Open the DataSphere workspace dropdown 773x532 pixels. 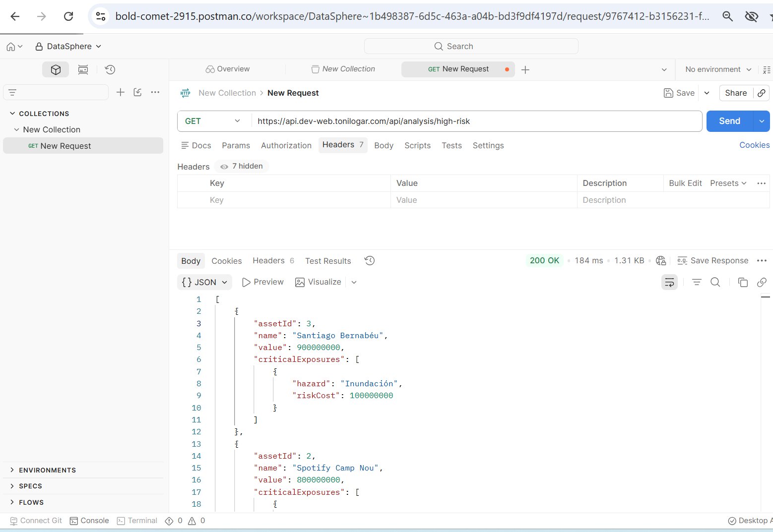click(x=68, y=47)
